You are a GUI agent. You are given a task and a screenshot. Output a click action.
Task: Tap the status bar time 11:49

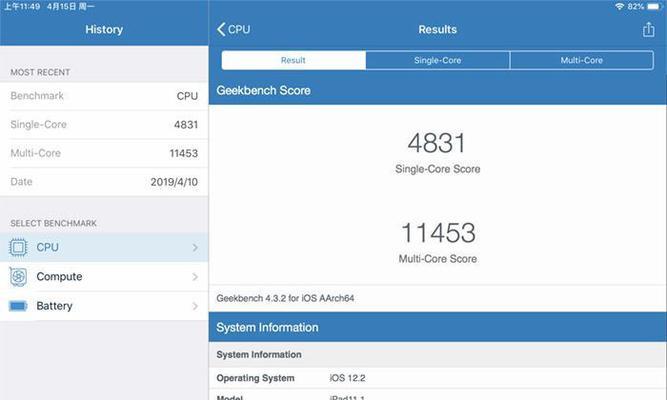pos(22,6)
